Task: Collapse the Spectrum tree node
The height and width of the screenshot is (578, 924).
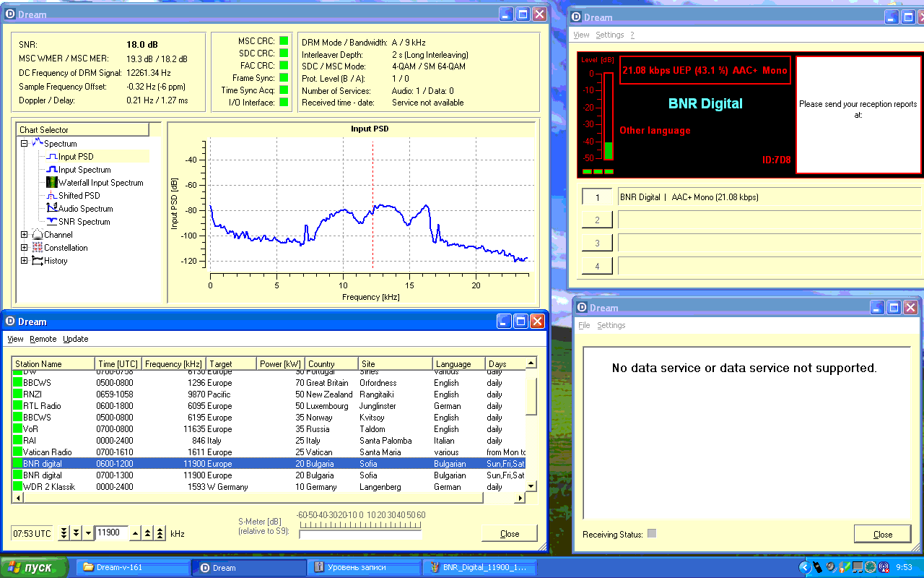Action: [25, 143]
